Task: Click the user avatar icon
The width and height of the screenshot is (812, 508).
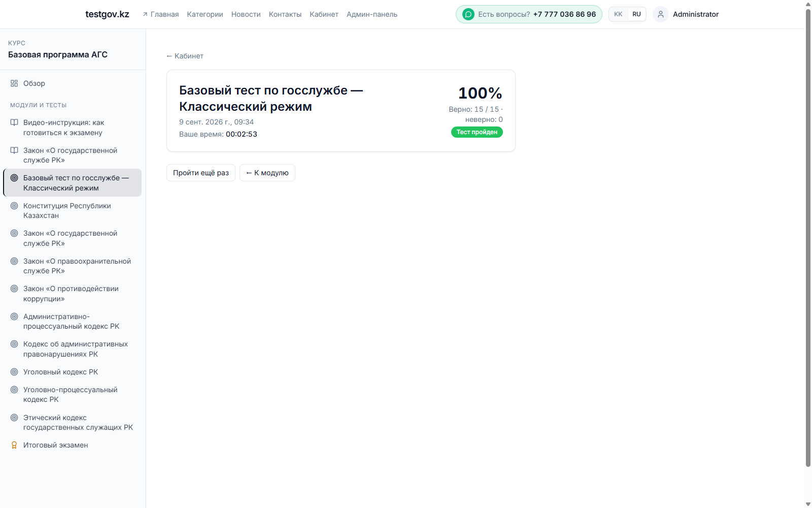Action: 661,14
